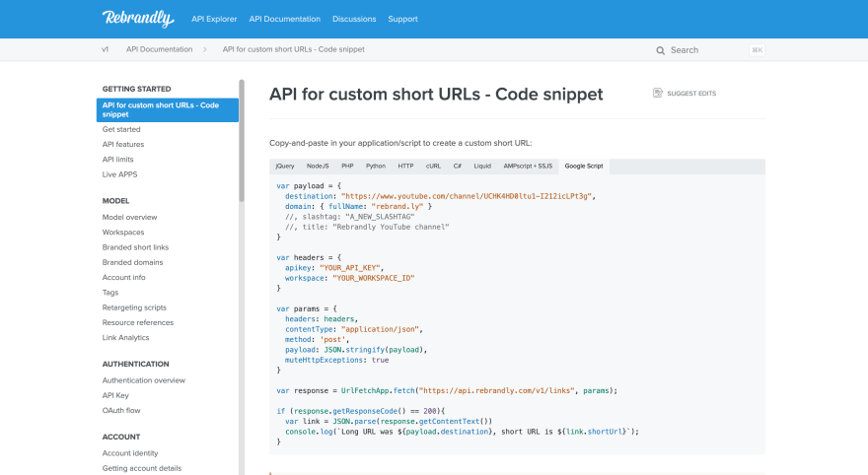This screenshot has height=475, width=868.
Task: Click the sidebar vertical scrollbar
Action: pos(242,141)
